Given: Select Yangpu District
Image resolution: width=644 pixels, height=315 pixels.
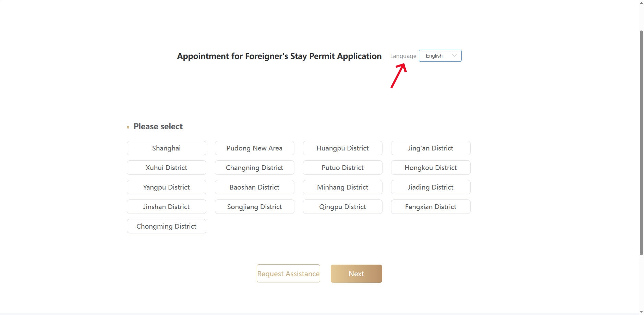Looking at the screenshot, I should tap(167, 187).
